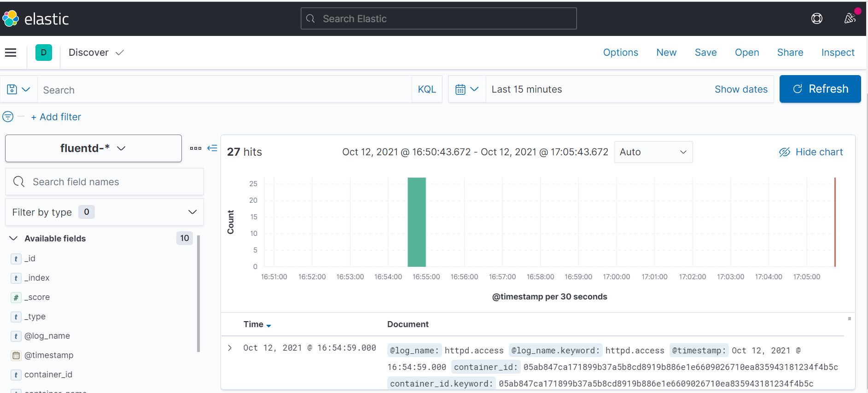Click the container_id.keyword: label in document
Image resolution: width=868 pixels, height=393 pixels.
pos(441,384)
